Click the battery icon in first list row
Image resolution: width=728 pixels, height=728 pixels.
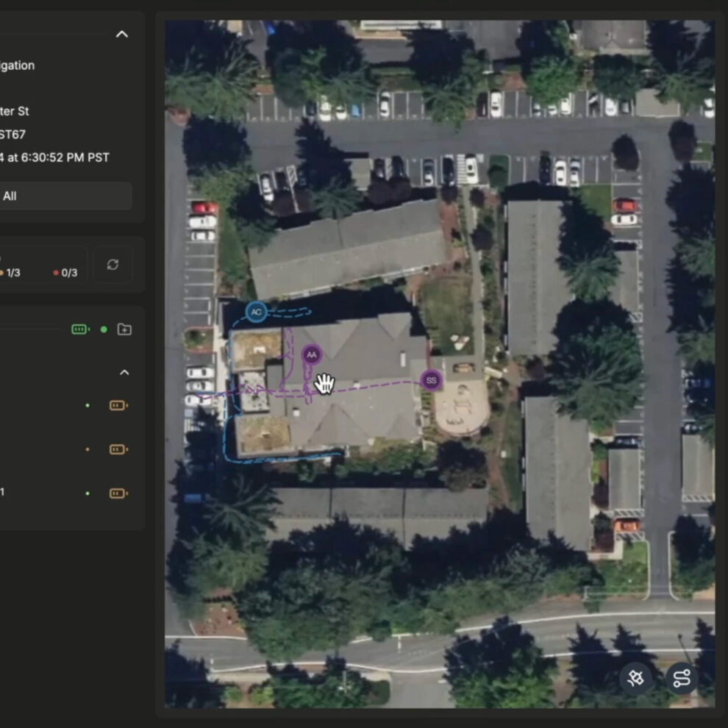tap(118, 405)
